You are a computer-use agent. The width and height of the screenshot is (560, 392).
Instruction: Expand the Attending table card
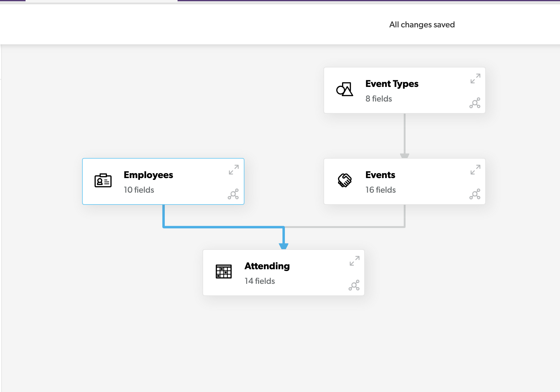pos(354,261)
